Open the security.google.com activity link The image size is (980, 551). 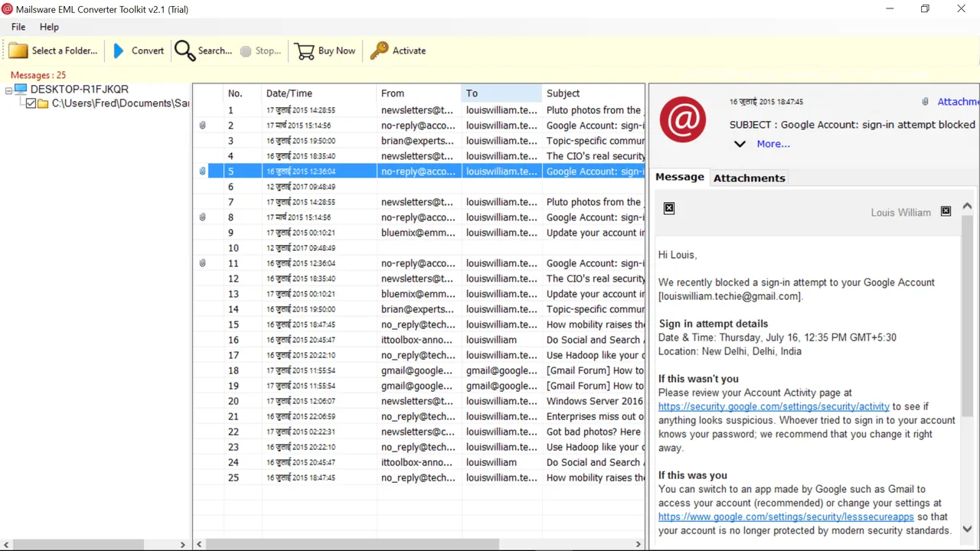[773, 406]
